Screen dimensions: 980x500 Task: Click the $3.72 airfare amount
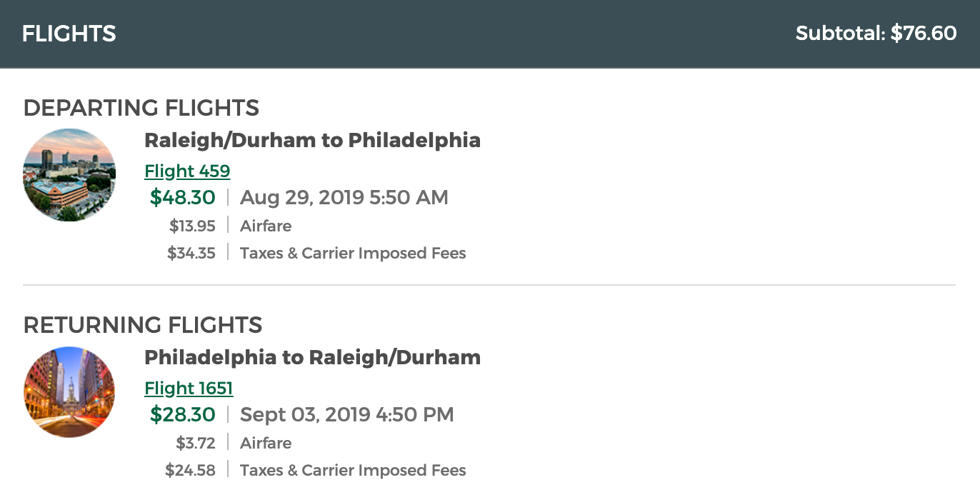pos(196,444)
